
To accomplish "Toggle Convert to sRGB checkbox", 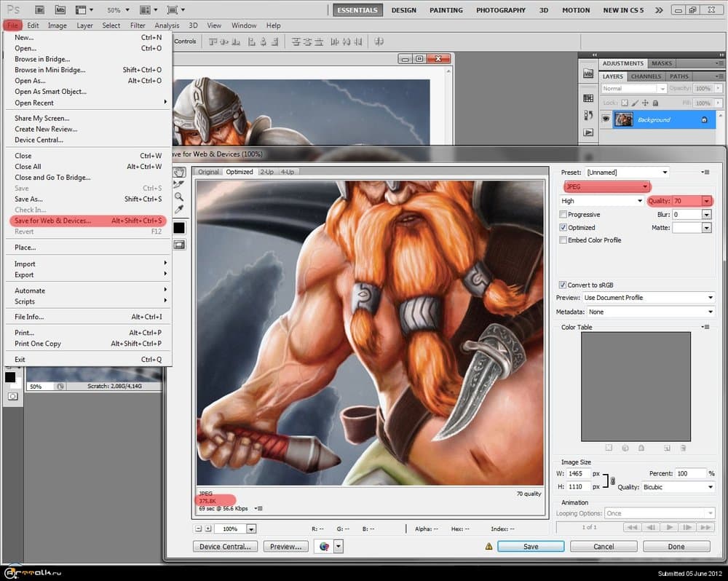I will (x=563, y=285).
